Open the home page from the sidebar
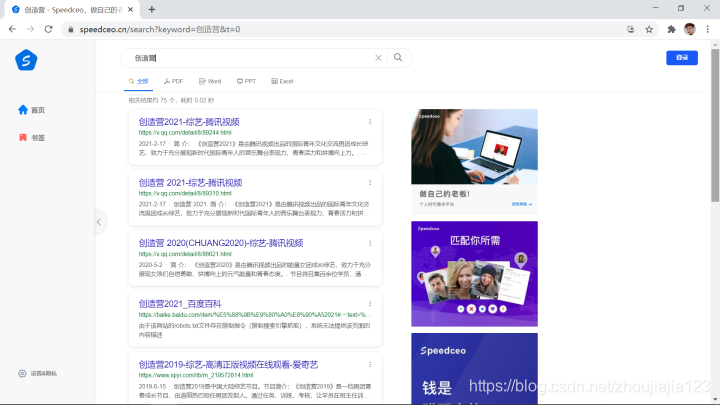This screenshot has height=405, width=720. 32,110
